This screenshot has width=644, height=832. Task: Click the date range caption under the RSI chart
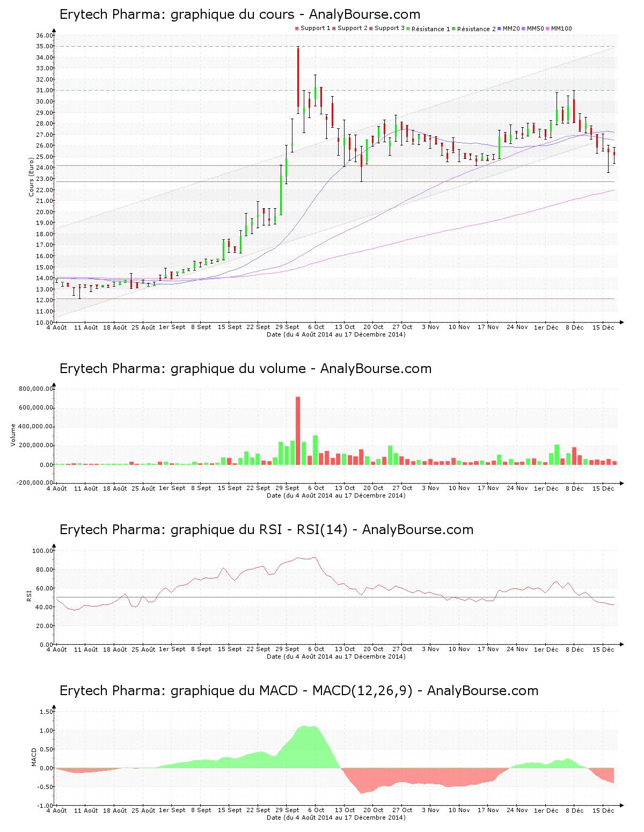[336, 656]
